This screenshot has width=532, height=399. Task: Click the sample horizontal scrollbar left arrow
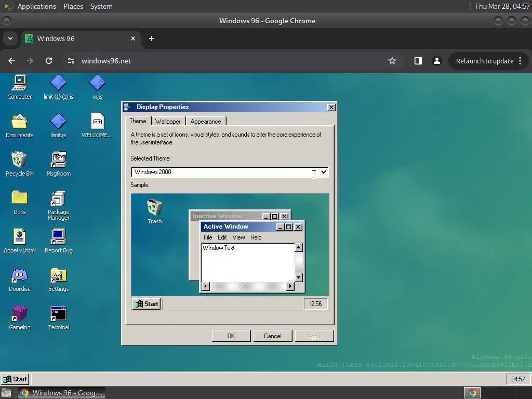click(x=205, y=286)
